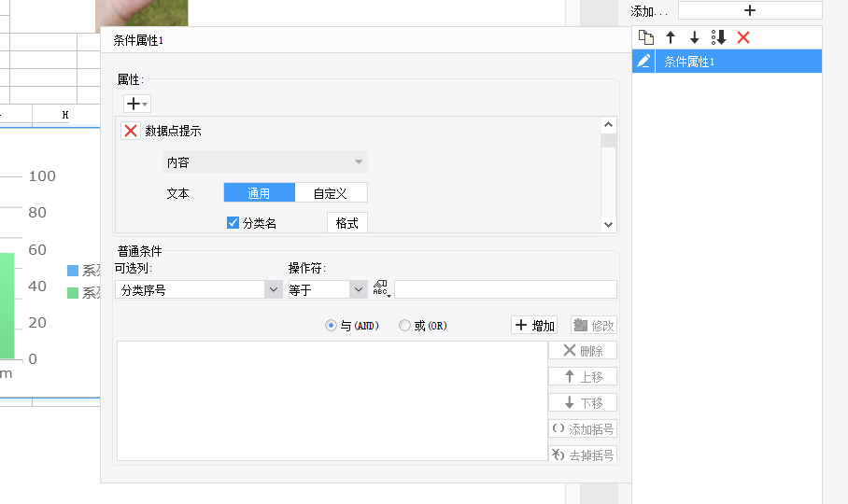Image resolution: width=848 pixels, height=504 pixels.
Task: Click the ABC value type icon
Action: click(x=381, y=288)
